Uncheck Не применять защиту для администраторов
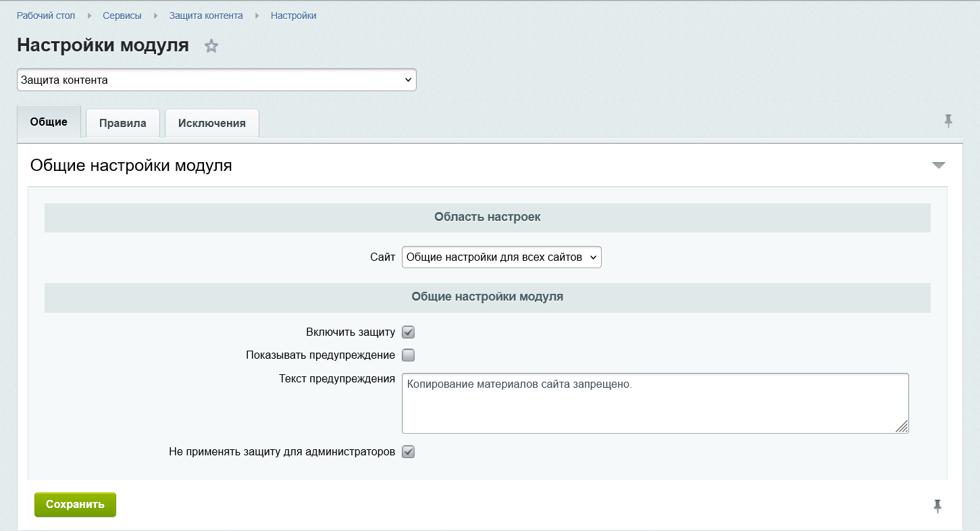Viewport: 980px width, 531px height. (408, 452)
